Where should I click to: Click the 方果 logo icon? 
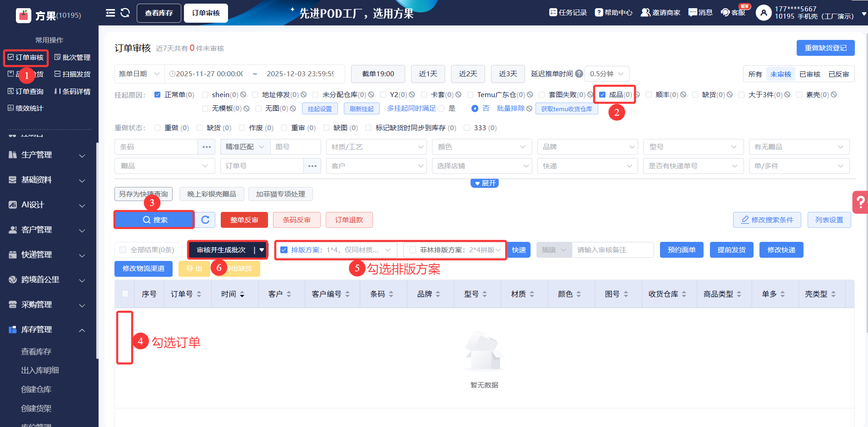pos(23,15)
